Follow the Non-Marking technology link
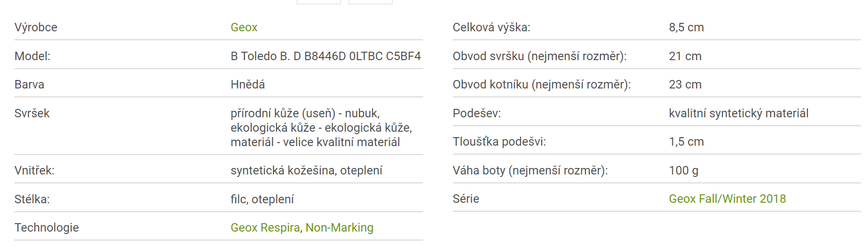Image resolution: width=868 pixels, height=247 pixels. pyautogui.click(x=339, y=228)
